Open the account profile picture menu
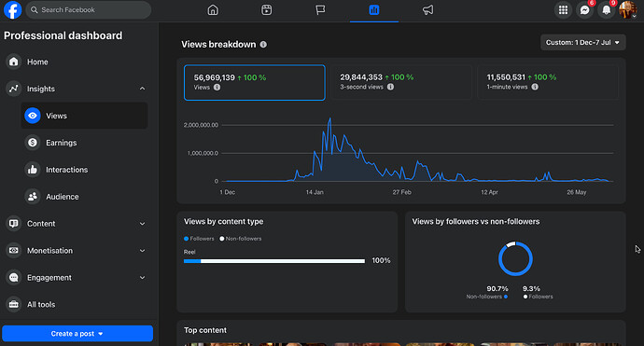Viewport: 644px width, 346px height. point(628,10)
